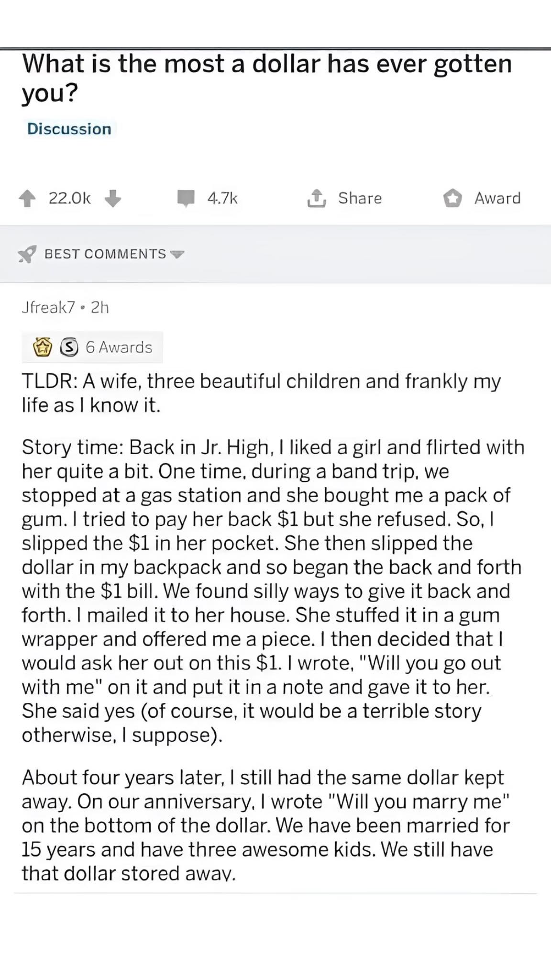Click the Award badge icon
Image resolution: width=551 pixels, height=980 pixels.
452,198
